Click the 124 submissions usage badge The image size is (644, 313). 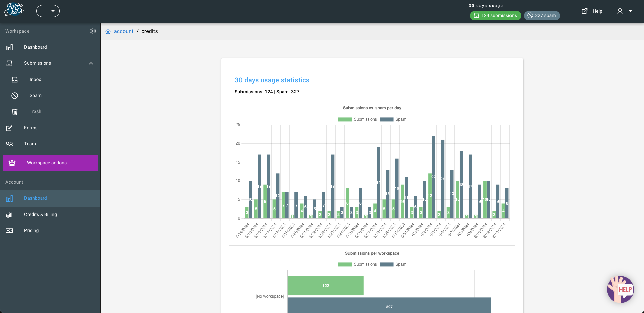point(495,16)
